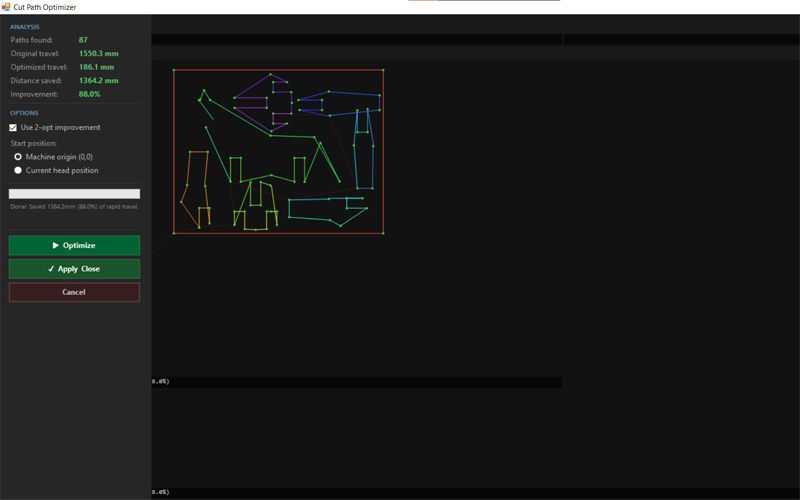Select Current head position radio button

pos(18,170)
